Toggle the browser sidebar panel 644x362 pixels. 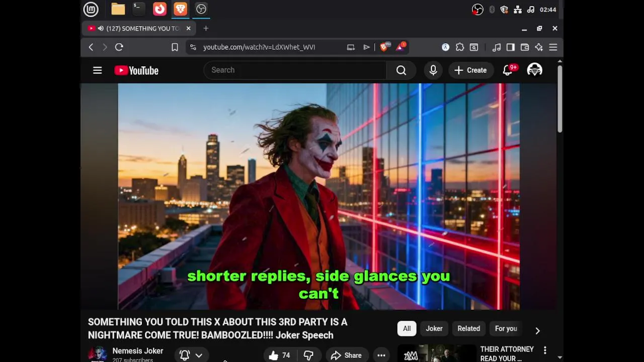pos(511,47)
